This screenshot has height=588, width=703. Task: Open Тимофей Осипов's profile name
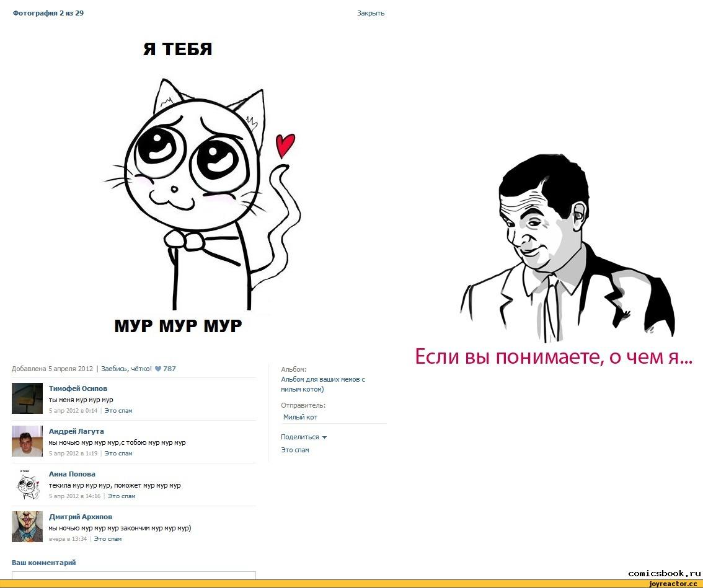[x=78, y=388]
